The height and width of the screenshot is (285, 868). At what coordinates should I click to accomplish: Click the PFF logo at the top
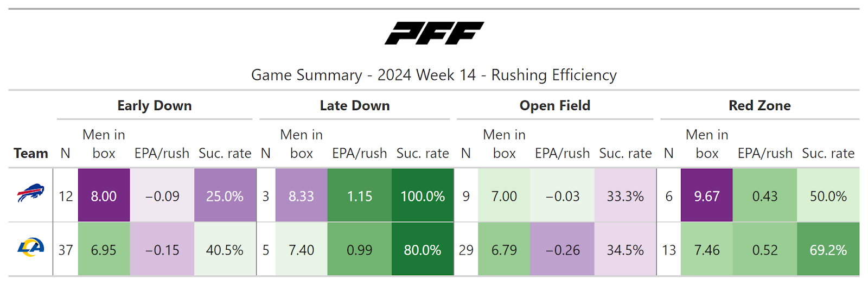[434, 34]
